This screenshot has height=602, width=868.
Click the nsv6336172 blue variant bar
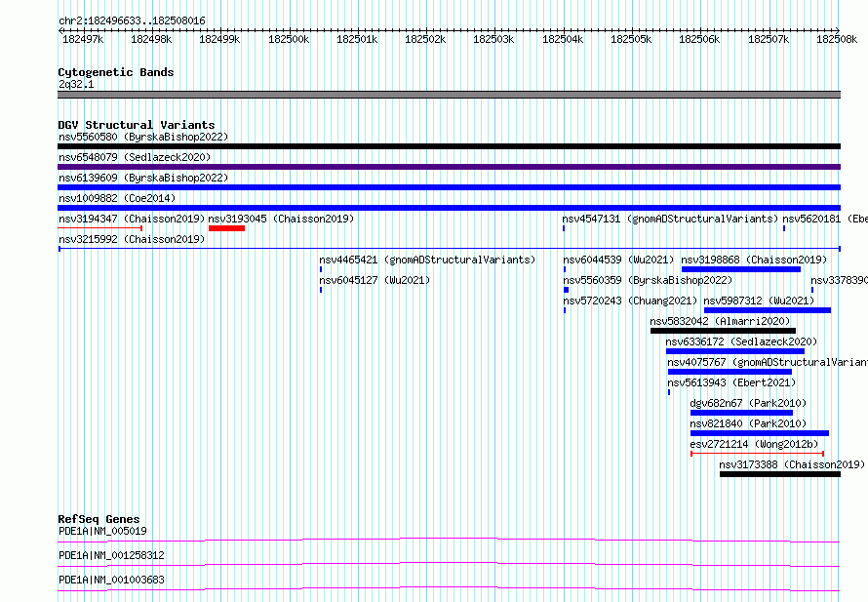(x=735, y=351)
